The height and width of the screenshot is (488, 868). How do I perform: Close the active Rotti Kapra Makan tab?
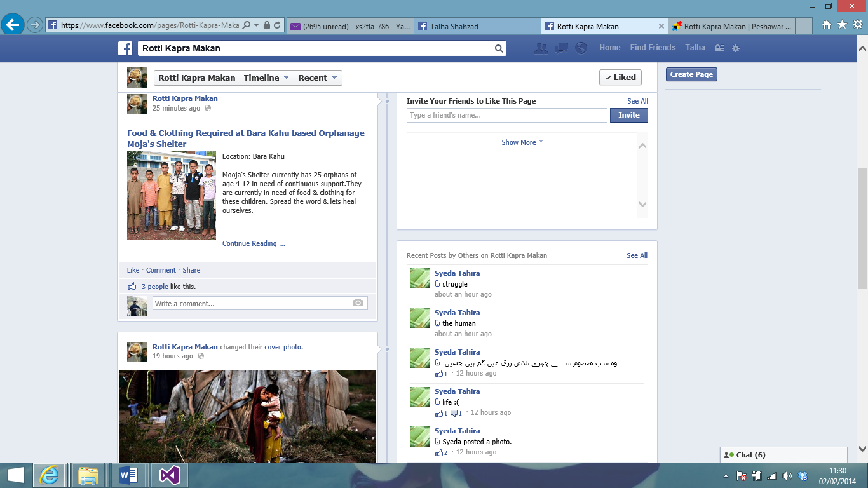coord(661,26)
